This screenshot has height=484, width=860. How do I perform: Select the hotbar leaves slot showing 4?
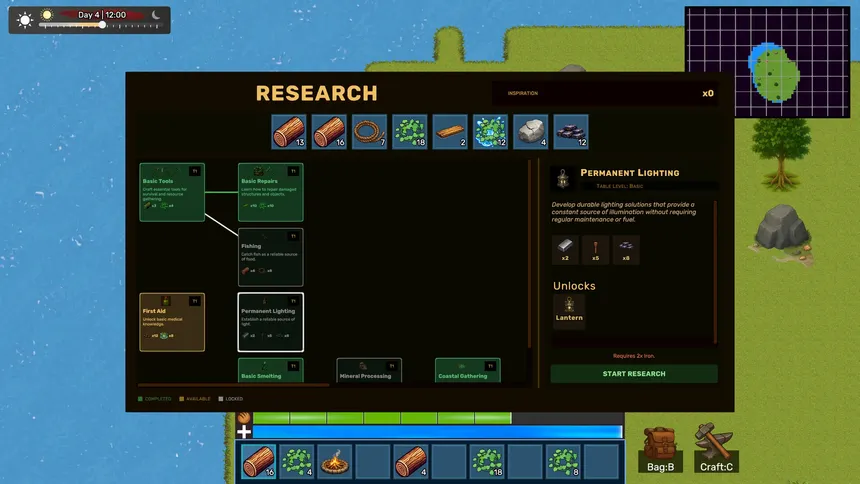[x=297, y=461]
